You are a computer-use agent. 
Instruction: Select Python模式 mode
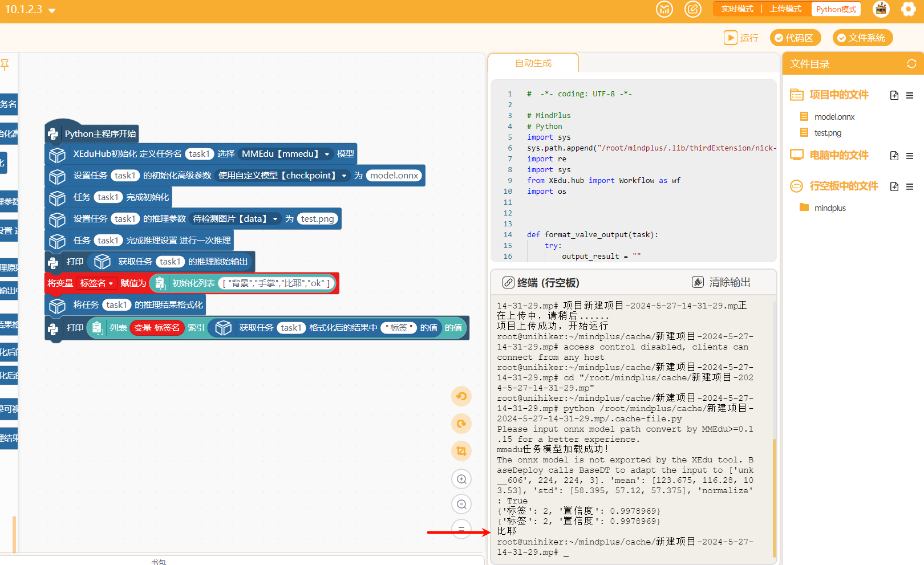(x=836, y=9)
